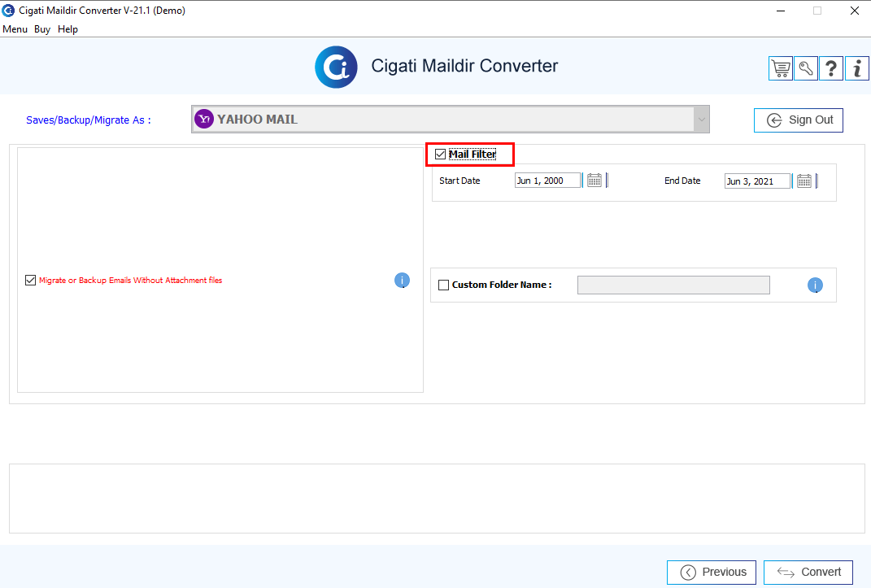Click info icon beside attachment option

403,281
